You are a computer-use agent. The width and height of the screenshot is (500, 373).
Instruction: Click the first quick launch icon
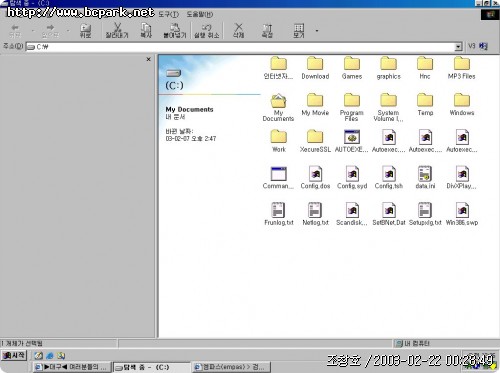coord(39,356)
